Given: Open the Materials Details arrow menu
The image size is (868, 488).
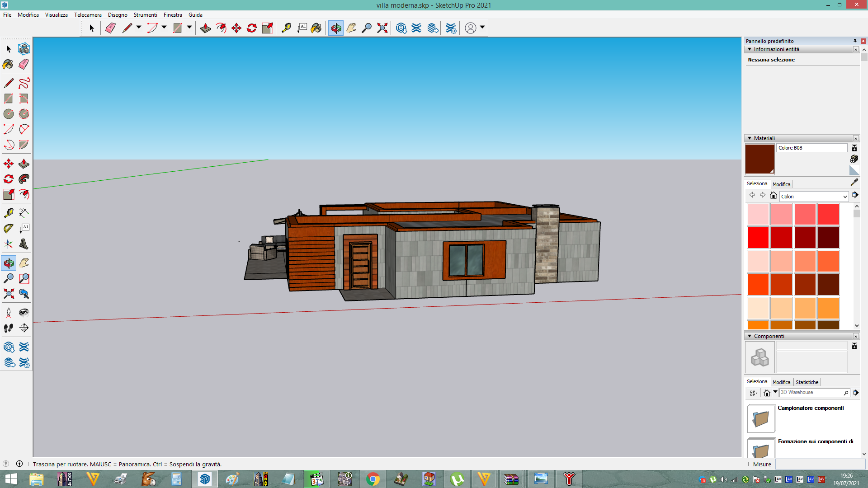Looking at the screenshot, I should coord(855,195).
